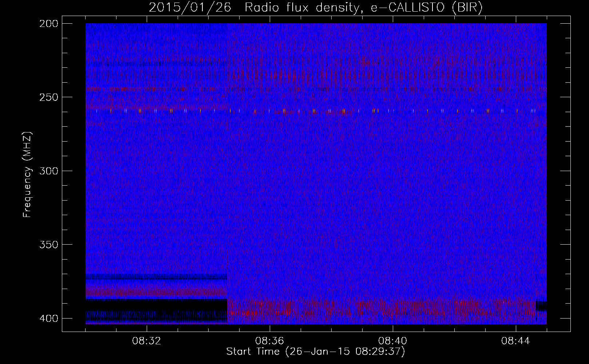Click the 350 frequency tick label
This screenshot has height=364, width=589.
[x=48, y=244]
